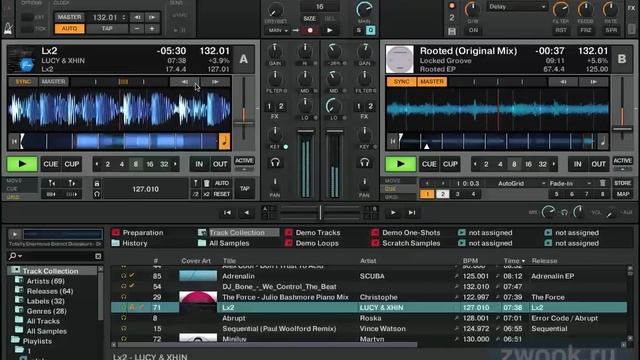Select hotcue 2 on Deck B
This screenshot has width=640, height=360.
pos(443,194)
